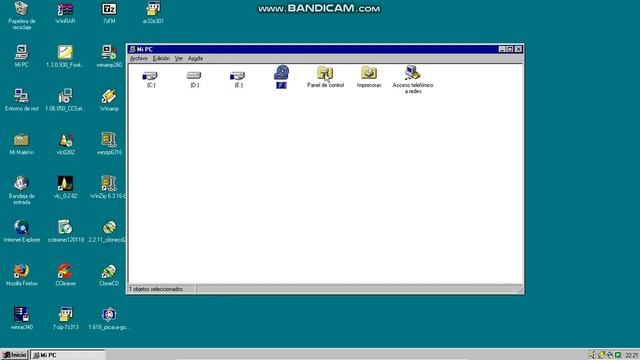The width and height of the screenshot is (640, 360).
Task: Select the (E:) drive icon
Action: 238,76
